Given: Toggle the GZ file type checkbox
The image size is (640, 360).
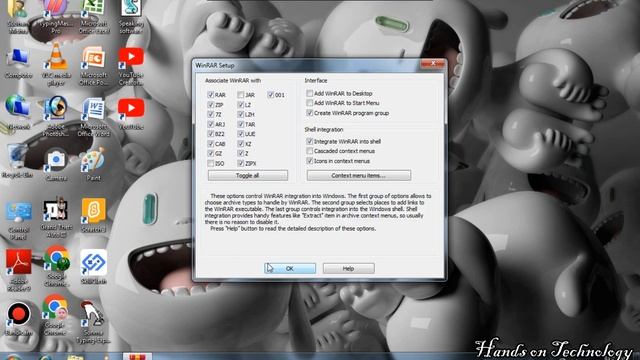Looking at the screenshot, I should [211, 153].
